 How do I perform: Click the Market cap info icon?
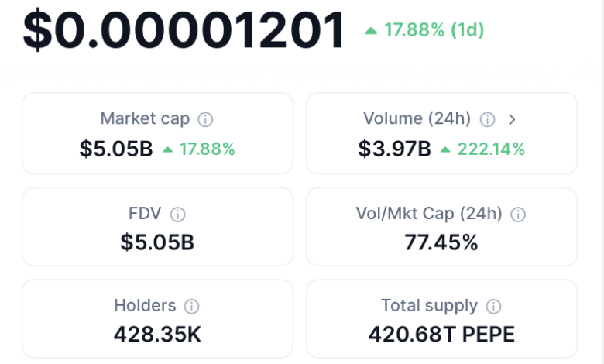click(x=205, y=119)
